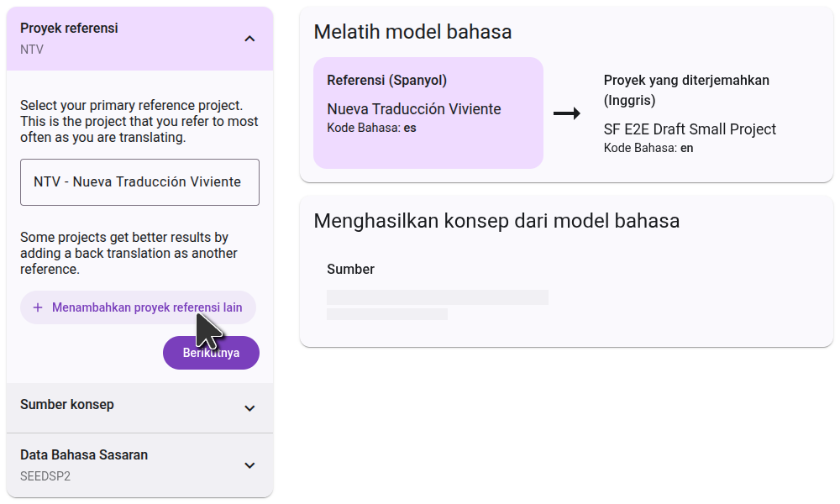Select the SF E2E Draft Small Project text
Image resolution: width=840 pixels, height=504 pixels.
pos(690,129)
